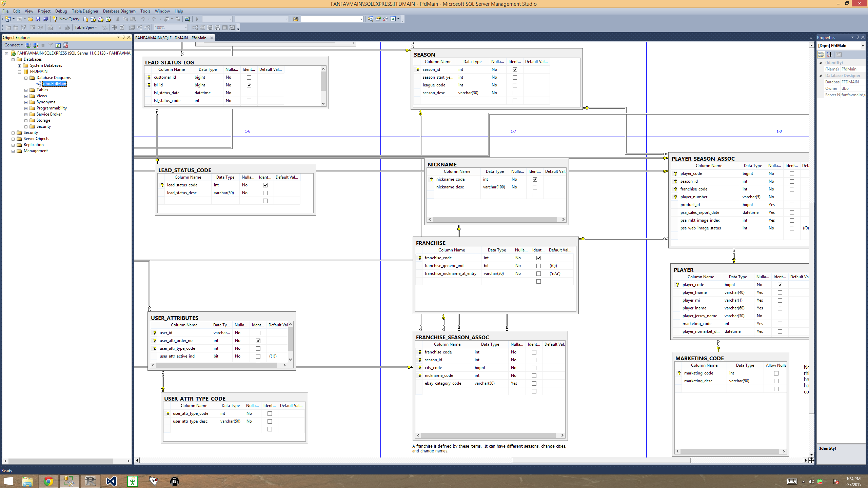
Task: Collapse the FFDMAIN database node
Action: tap(19, 72)
